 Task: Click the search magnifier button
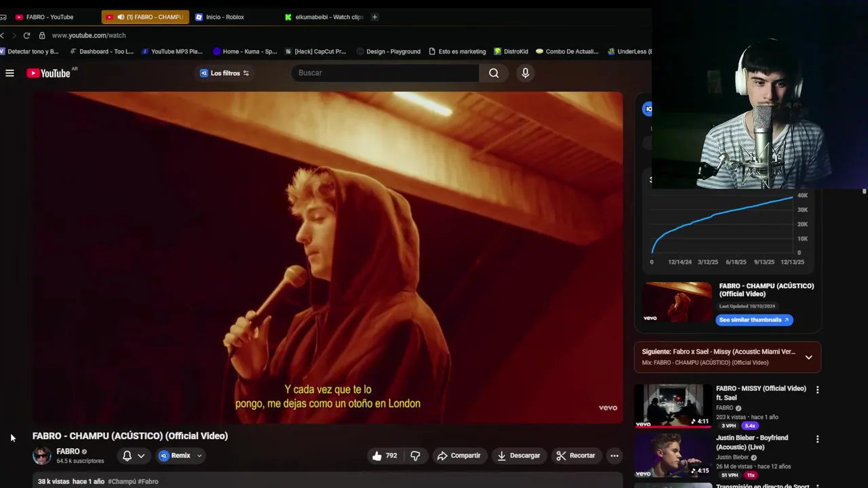tap(494, 73)
